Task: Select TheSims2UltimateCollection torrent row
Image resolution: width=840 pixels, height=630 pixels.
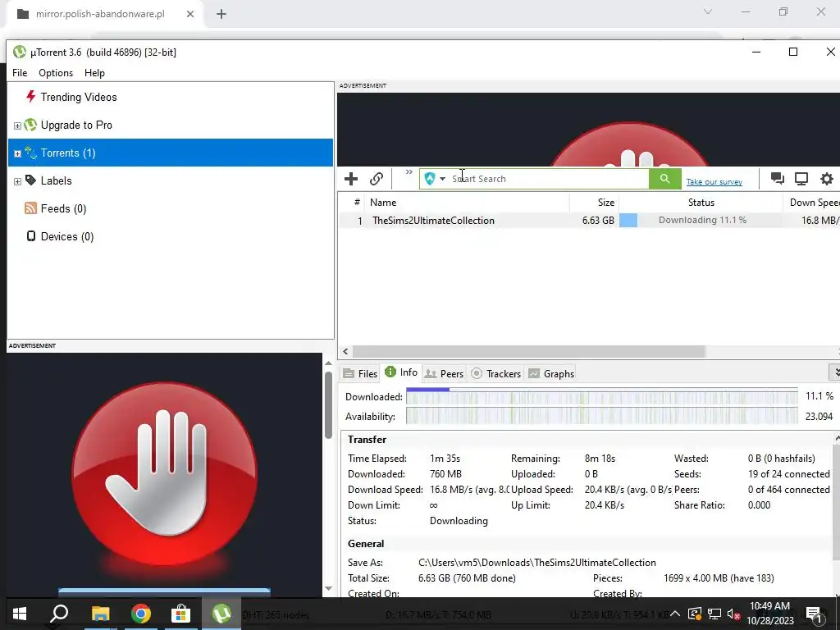Action: [589, 220]
